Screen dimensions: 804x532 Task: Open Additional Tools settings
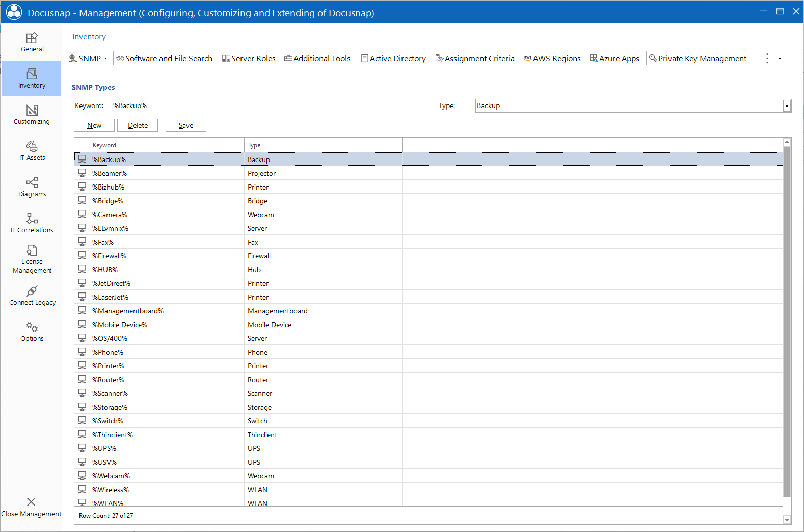tap(317, 59)
